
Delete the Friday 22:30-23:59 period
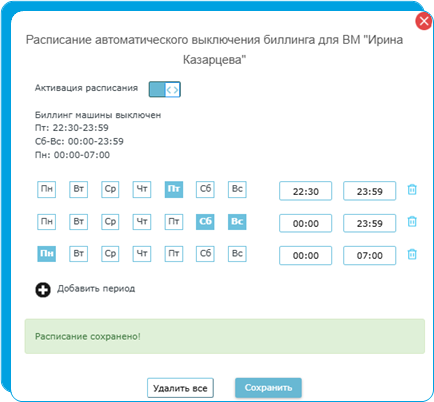[x=412, y=190]
